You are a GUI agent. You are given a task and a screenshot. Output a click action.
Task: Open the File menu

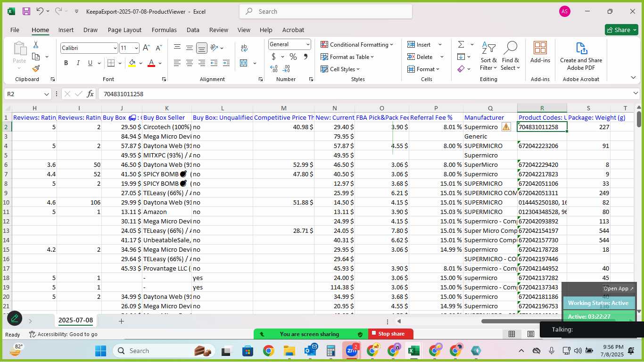15,30
